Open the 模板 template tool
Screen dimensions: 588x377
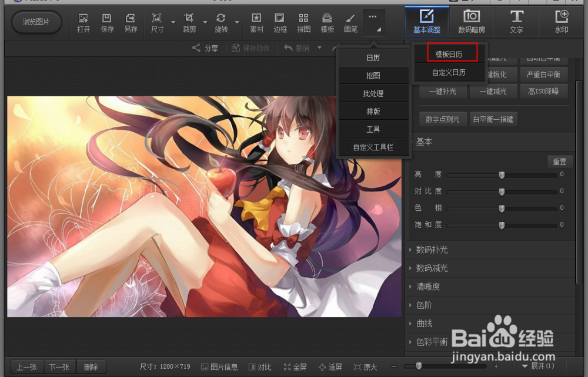(327, 23)
